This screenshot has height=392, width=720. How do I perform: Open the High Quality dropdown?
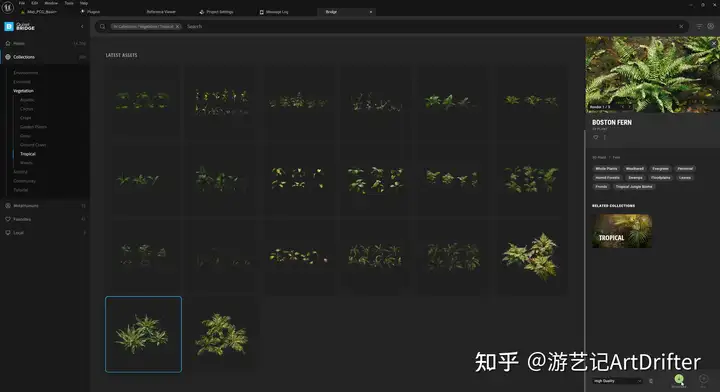[617, 381]
